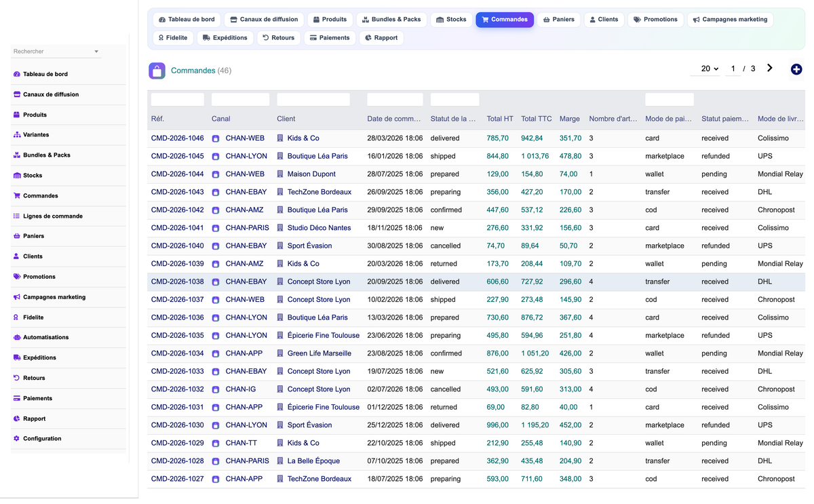Image resolution: width=814 pixels, height=504 pixels.
Task: Open Variantes in sidebar
Action: pyautogui.click(x=36, y=135)
